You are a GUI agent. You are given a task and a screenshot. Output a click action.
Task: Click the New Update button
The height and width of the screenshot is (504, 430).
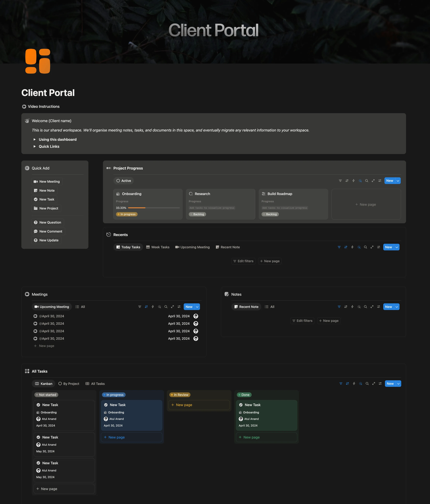pos(46,240)
